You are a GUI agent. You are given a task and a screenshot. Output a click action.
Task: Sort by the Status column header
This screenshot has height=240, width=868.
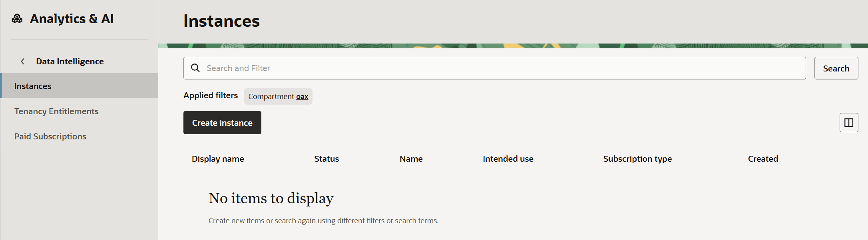pyautogui.click(x=326, y=159)
